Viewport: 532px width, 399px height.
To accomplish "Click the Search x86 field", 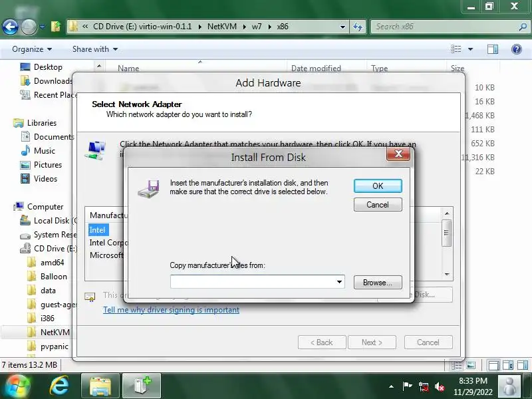I will pyautogui.click(x=444, y=27).
